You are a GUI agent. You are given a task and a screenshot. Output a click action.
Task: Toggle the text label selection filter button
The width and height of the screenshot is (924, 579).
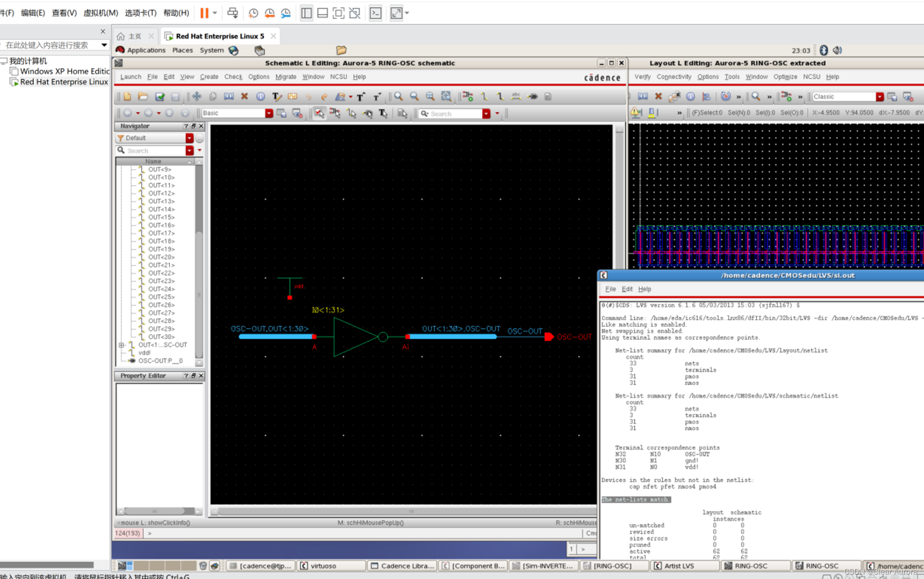(x=383, y=113)
